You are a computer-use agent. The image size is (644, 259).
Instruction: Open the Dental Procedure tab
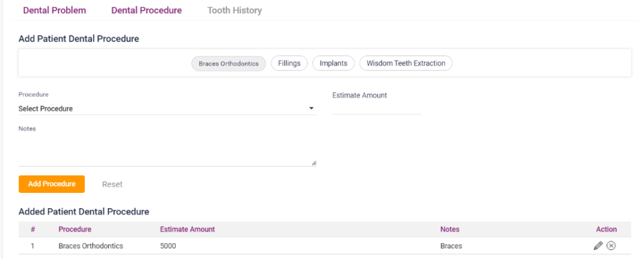coord(147,11)
